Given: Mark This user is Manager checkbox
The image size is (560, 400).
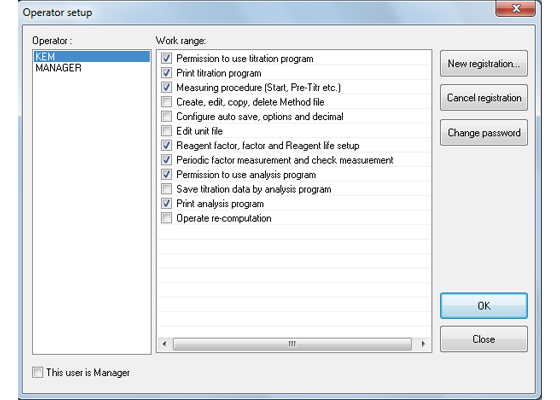Looking at the screenshot, I should point(38,372).
